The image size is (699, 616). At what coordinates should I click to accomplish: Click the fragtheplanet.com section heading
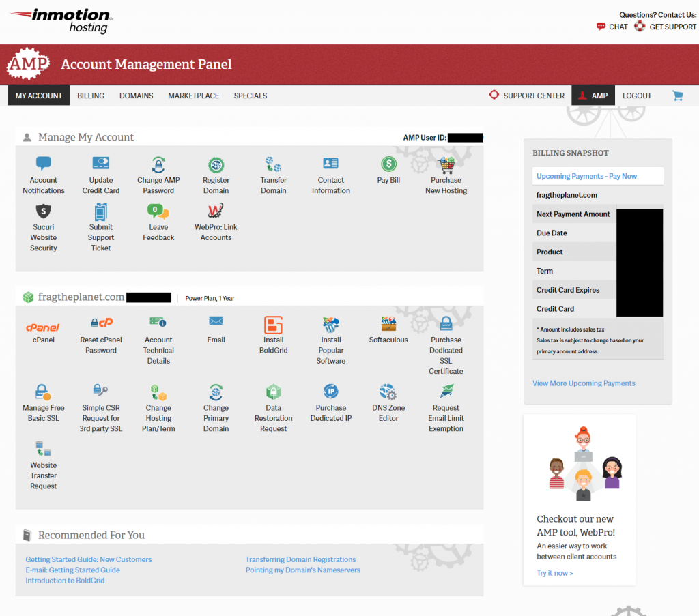point(81,297)
